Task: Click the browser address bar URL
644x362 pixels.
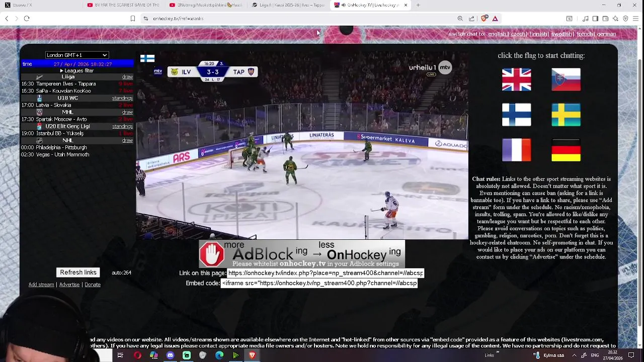Action: coord(178,19)
